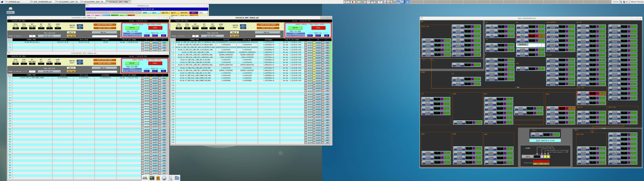Open the magnifier Application Finder in the dock

click(x=170, y=178)
